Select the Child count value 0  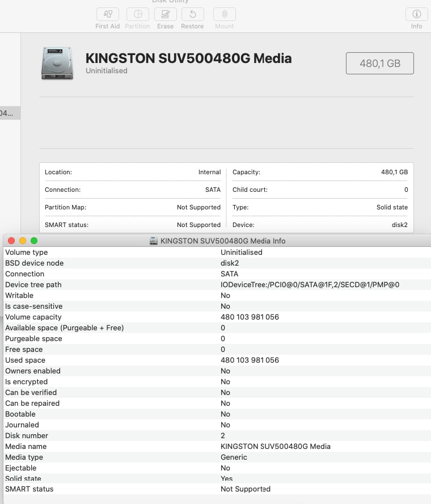[x=406, y=190]
